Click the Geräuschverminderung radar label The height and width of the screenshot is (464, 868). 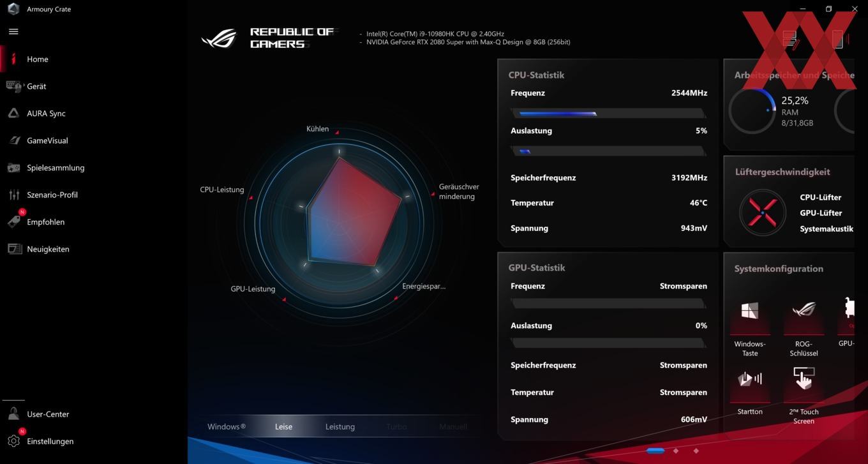point(459,191)
